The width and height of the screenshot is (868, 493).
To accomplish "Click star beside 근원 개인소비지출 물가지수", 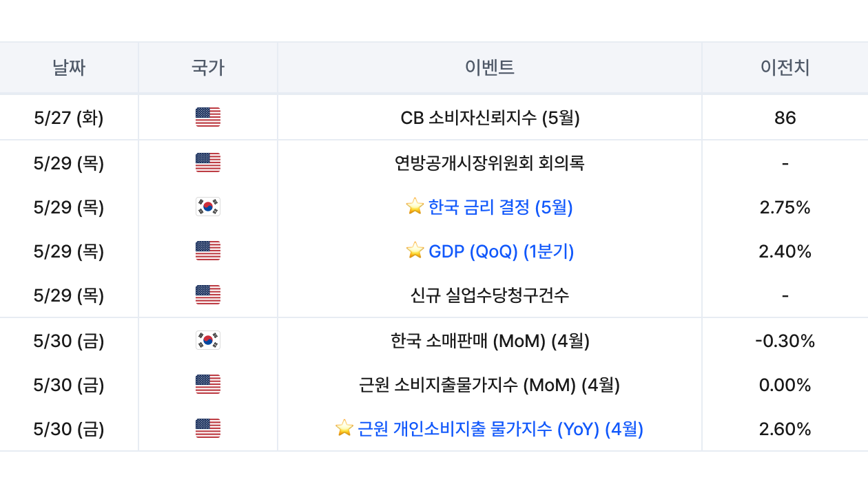I will click(344, 429).
